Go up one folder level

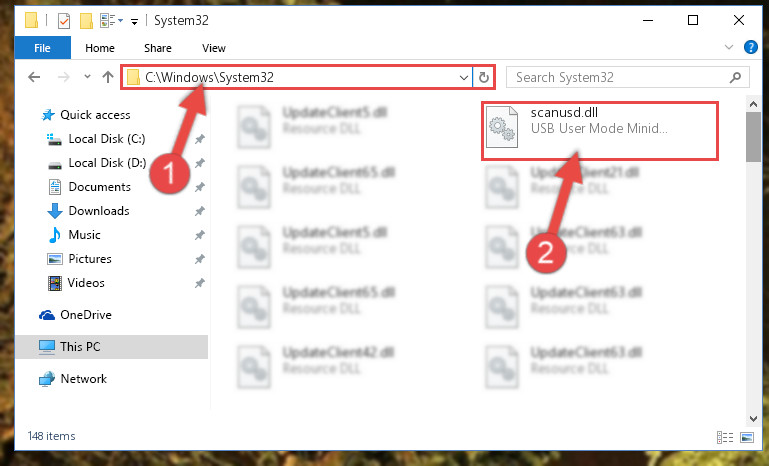pyautogui.click(x=108, y=77)
